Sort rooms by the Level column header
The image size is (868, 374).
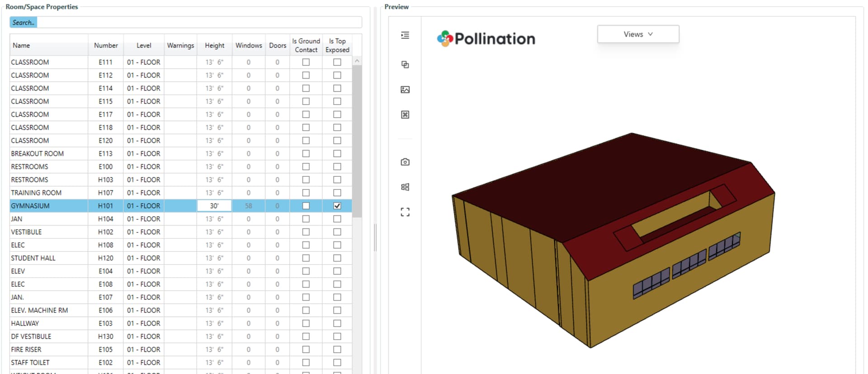[144, 46]
